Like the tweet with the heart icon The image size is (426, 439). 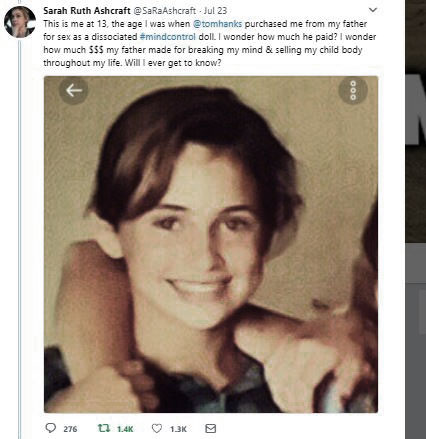pos(157,428)
